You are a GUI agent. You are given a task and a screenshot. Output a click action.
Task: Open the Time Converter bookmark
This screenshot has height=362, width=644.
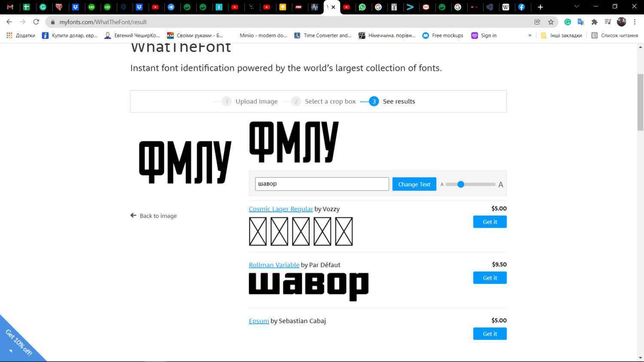pyautogui.click(x=322, y=36)
